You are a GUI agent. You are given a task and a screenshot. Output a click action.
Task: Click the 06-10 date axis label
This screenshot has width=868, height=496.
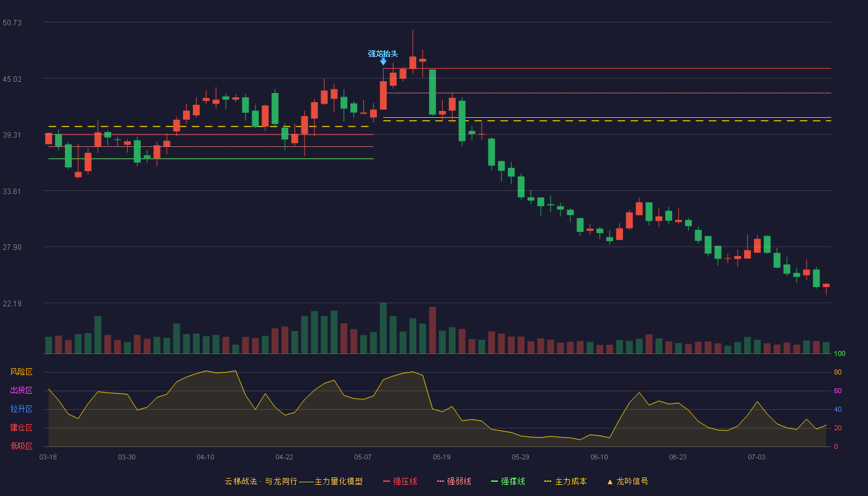tap(599, 457)
